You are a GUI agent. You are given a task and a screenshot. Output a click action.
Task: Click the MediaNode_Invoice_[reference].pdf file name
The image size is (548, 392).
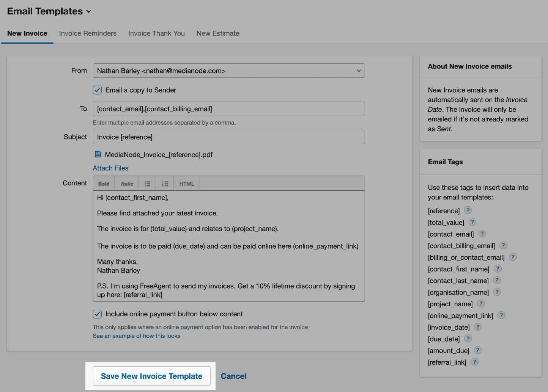point(159,155)
